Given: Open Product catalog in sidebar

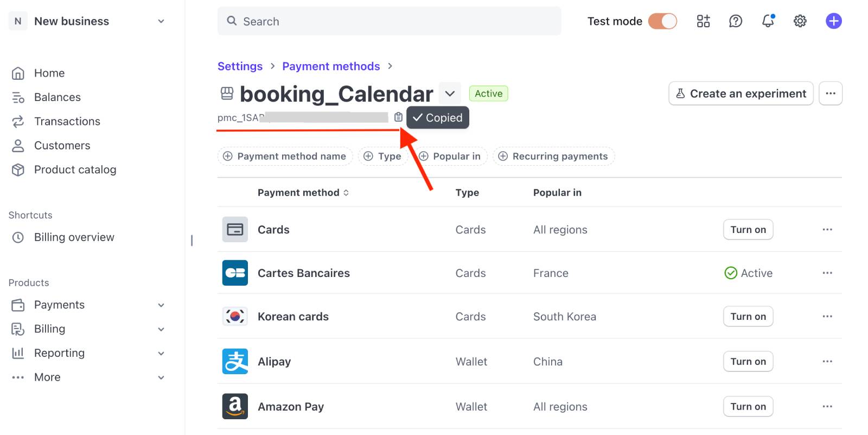Looking at the screenshot, I should point(75,170).
